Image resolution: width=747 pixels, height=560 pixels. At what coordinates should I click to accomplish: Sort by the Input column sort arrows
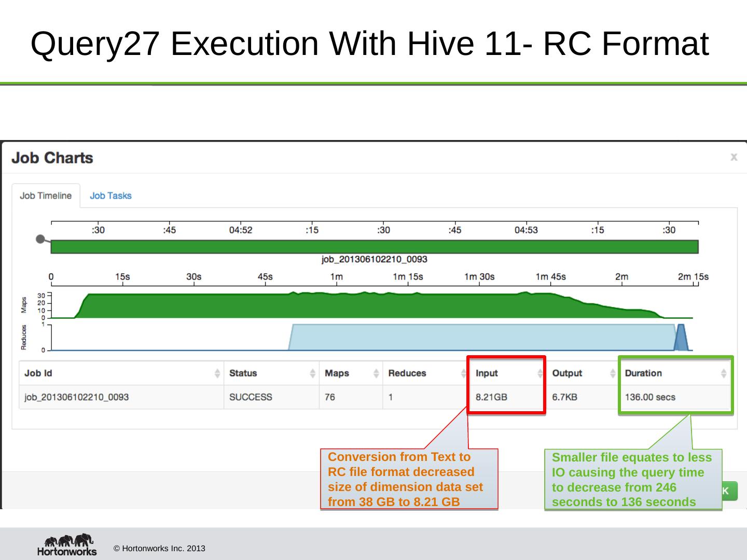[x=540, y=373]
